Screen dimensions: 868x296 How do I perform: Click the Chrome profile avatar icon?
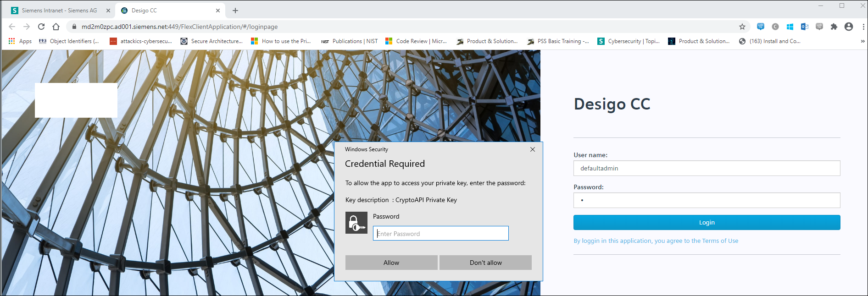coord(848,27)
